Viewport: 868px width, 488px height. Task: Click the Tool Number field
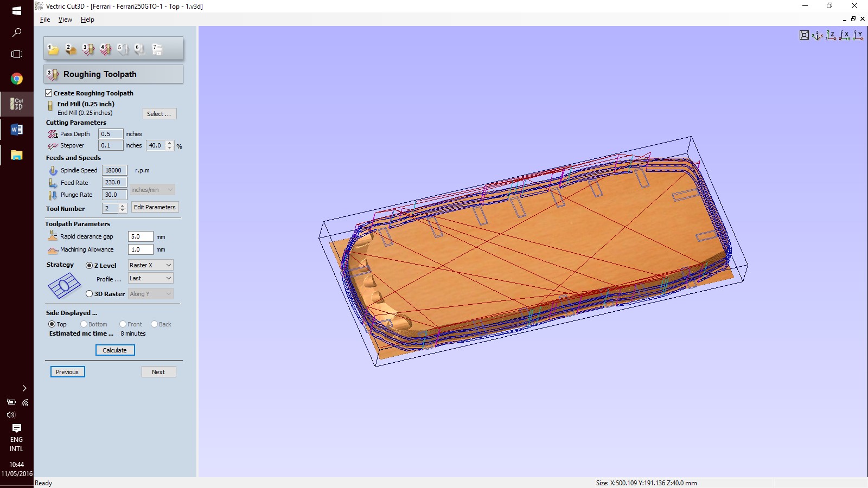[x=110, y=208]
